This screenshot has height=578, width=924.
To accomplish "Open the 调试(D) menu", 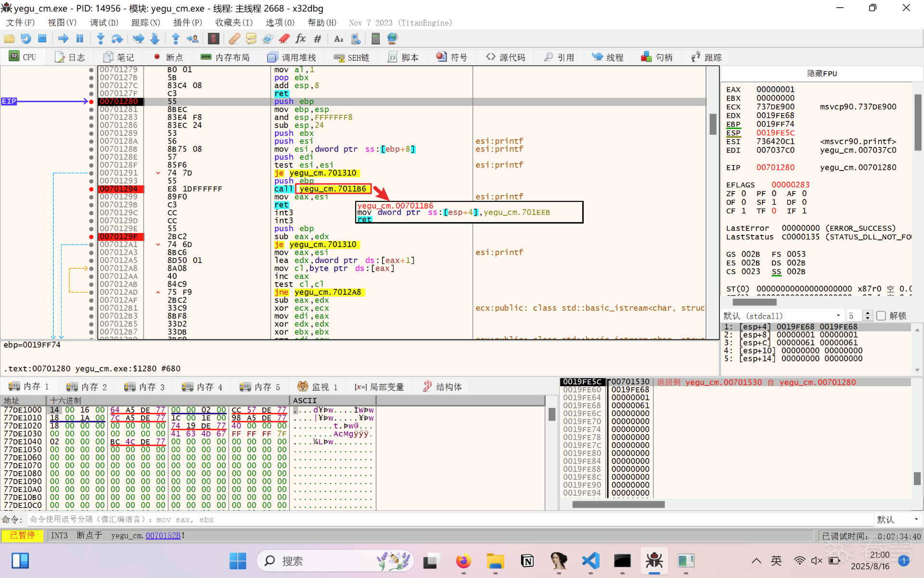I will coord(103,23).
